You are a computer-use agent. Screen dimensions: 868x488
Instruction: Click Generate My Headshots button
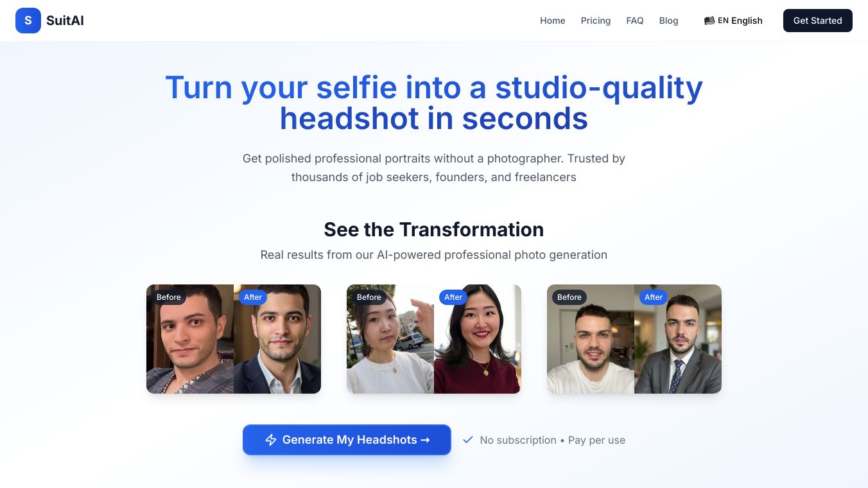347,440
